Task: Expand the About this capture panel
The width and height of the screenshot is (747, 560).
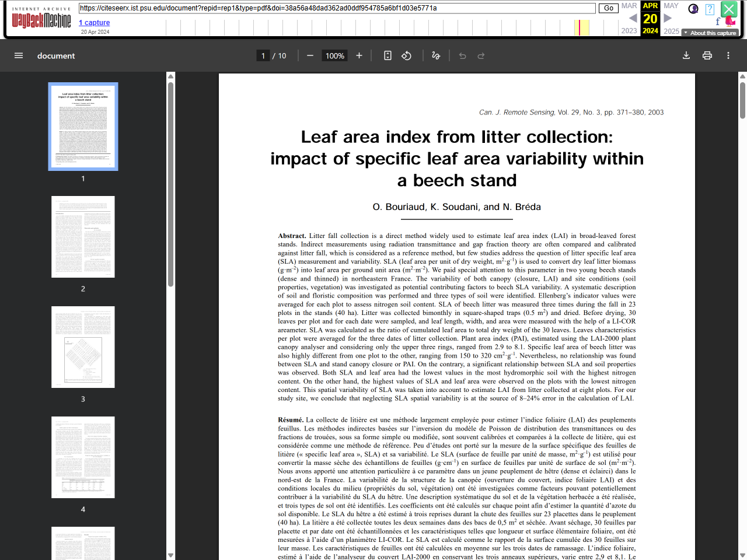Action: tap(710, 33)
